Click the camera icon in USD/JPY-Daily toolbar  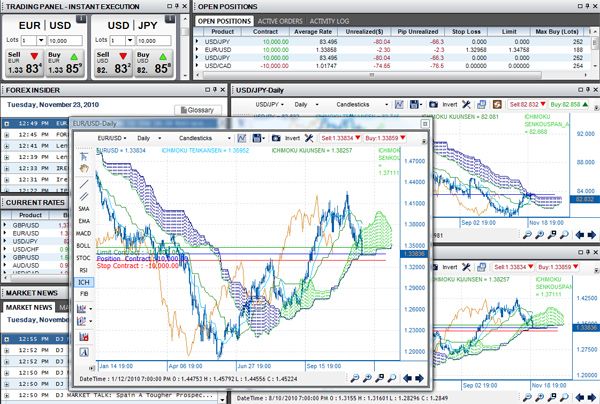coord(433,104)
